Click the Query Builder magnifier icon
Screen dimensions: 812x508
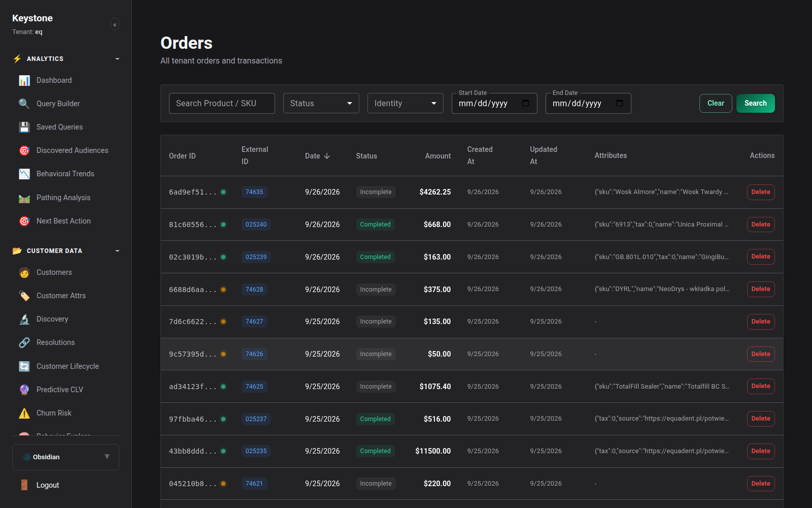click(24, 104)
